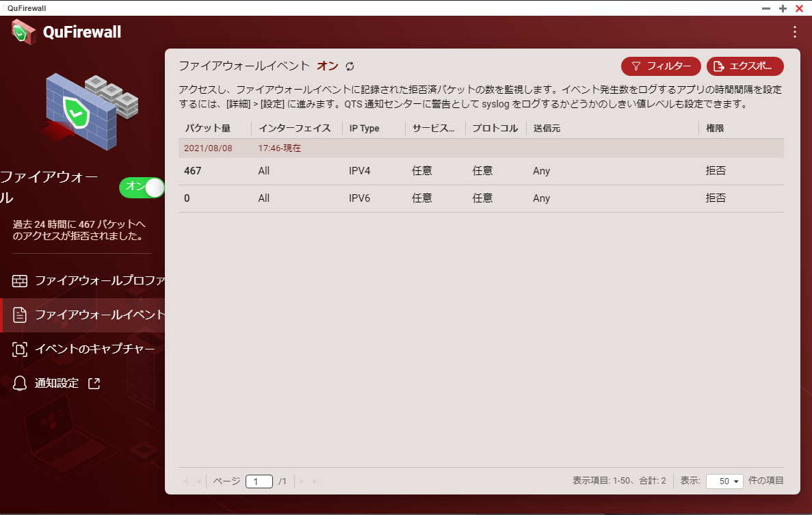Sort by パケット量 column header

pyautogui.click(x=208, y=129)
